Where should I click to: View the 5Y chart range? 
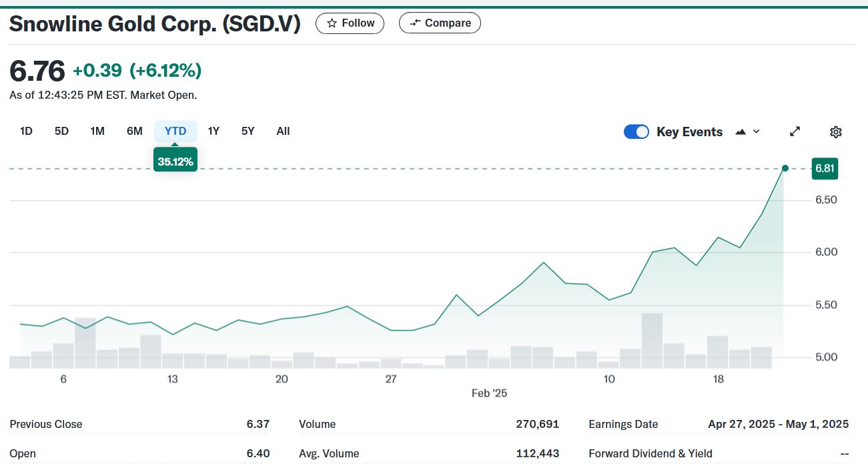point(248,131)
